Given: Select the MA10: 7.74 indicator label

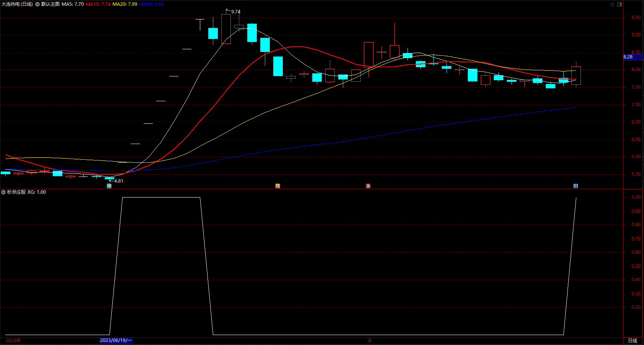Looking at the screenshot, I should (98, 4).
